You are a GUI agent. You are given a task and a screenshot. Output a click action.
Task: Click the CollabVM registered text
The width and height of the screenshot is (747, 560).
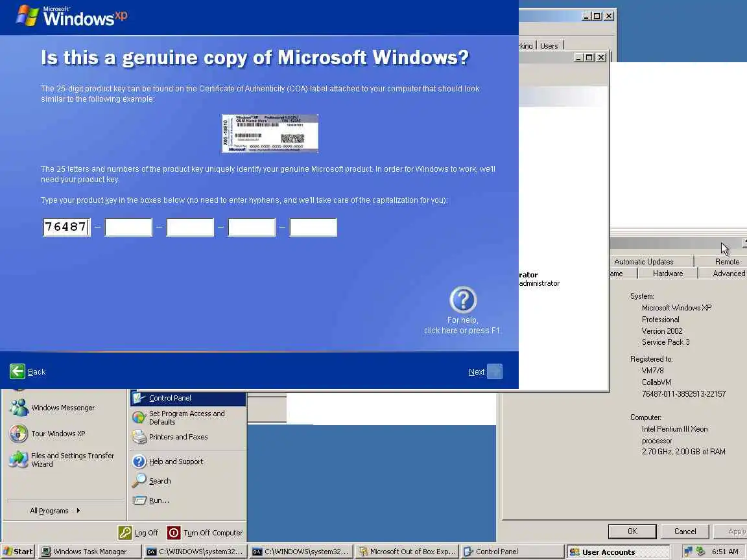click(656, 382)
